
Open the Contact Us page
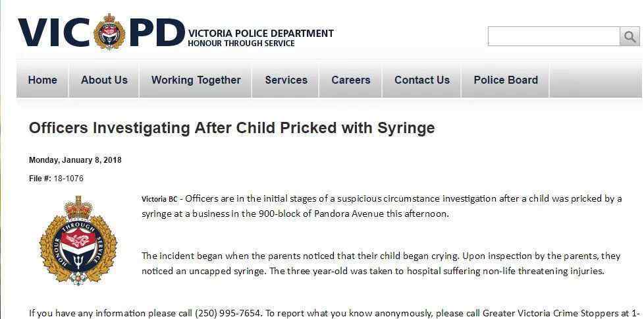click(x=422, y=80)
